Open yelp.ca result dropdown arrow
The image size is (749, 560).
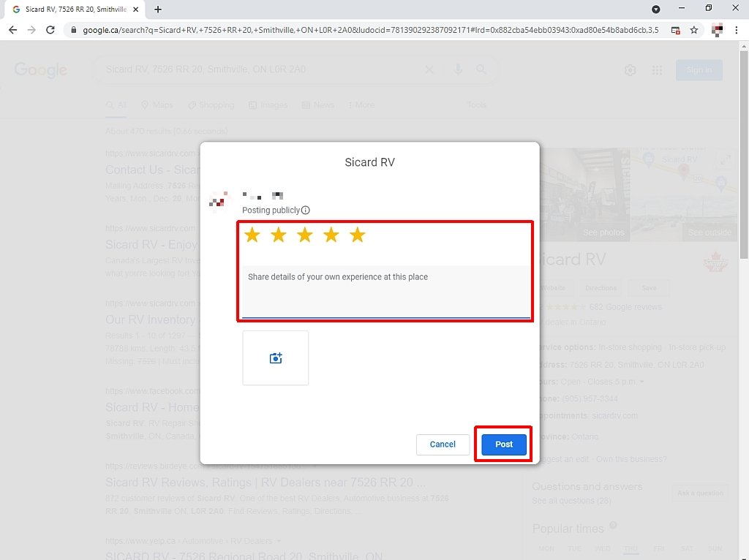[x=279, y=542]
